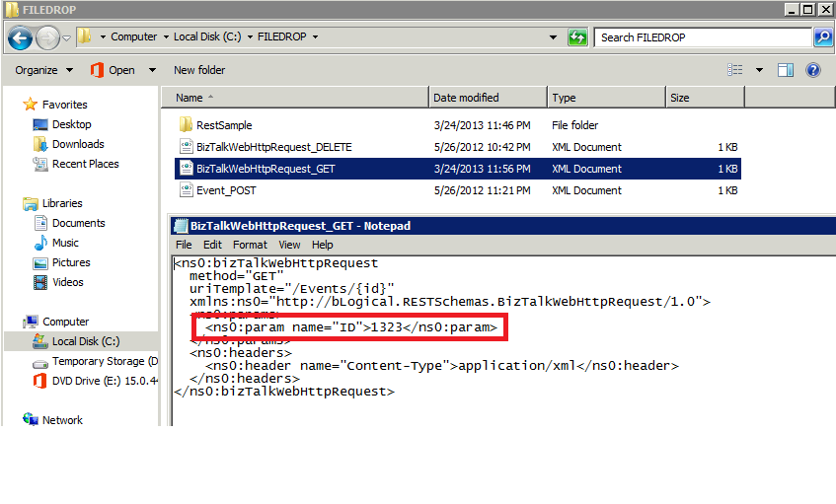
Task: Open Notepad Help menu
Action: (x=322, y=245)
